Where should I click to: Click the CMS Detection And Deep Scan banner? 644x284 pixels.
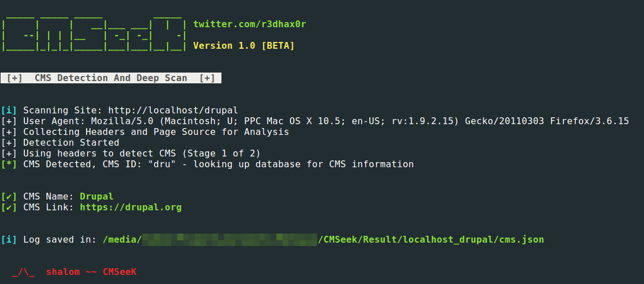(x=111, y=78)
